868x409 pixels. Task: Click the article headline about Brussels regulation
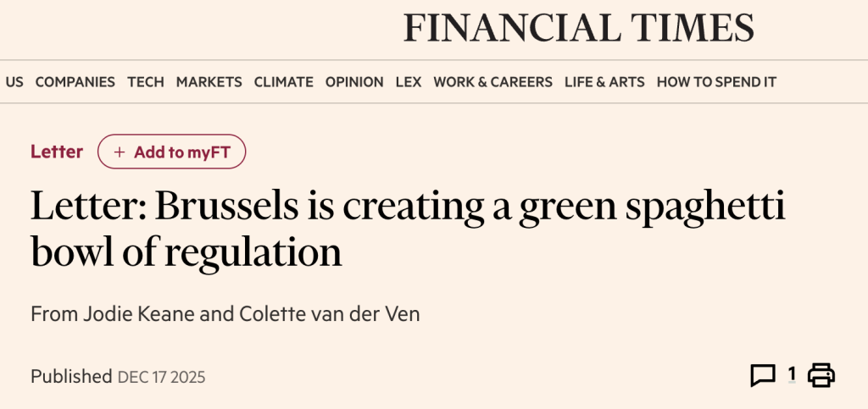[407, 229]
